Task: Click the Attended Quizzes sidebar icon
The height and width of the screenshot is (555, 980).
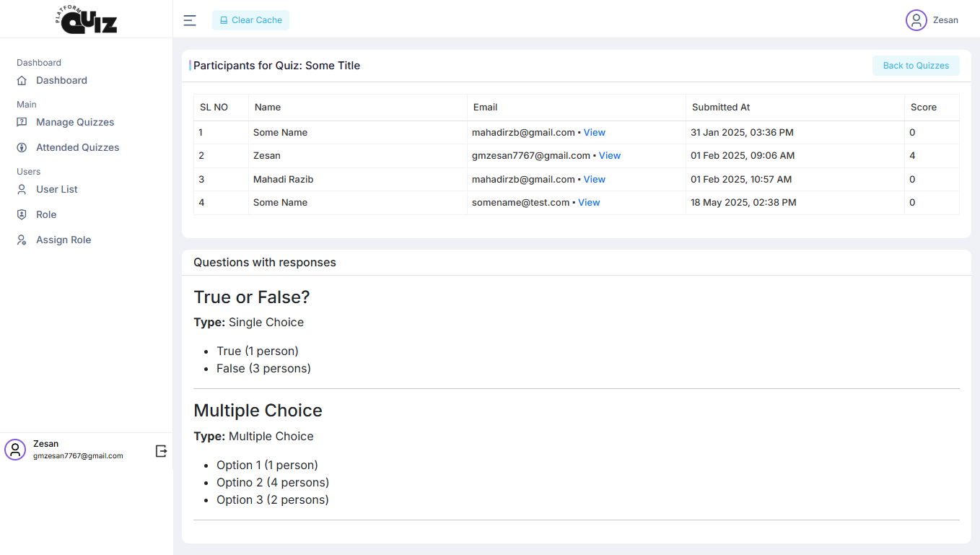Action: [x=22, y=147]
